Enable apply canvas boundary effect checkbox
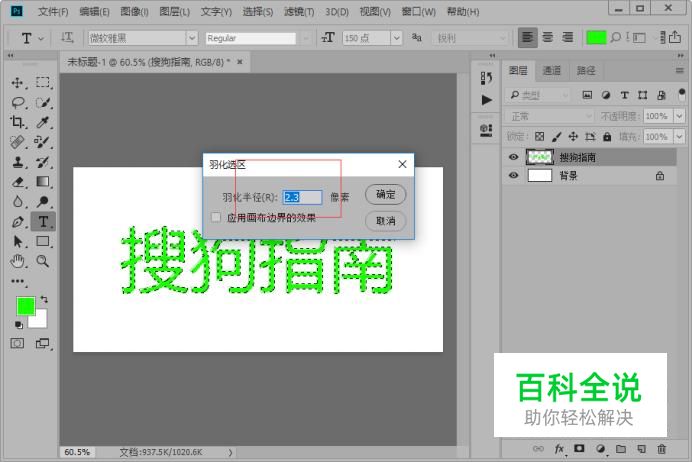The image size is (692, 462). click(216, 217)
